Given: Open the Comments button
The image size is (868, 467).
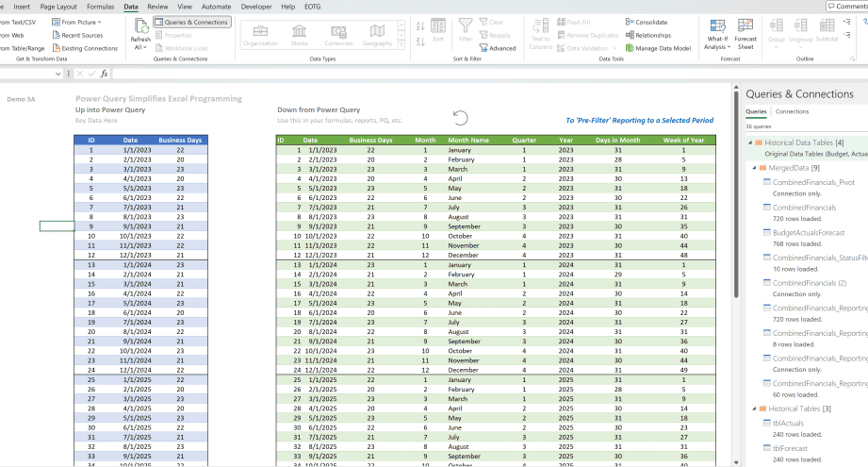Looking at the screenshot, I should tap(847, 6).
